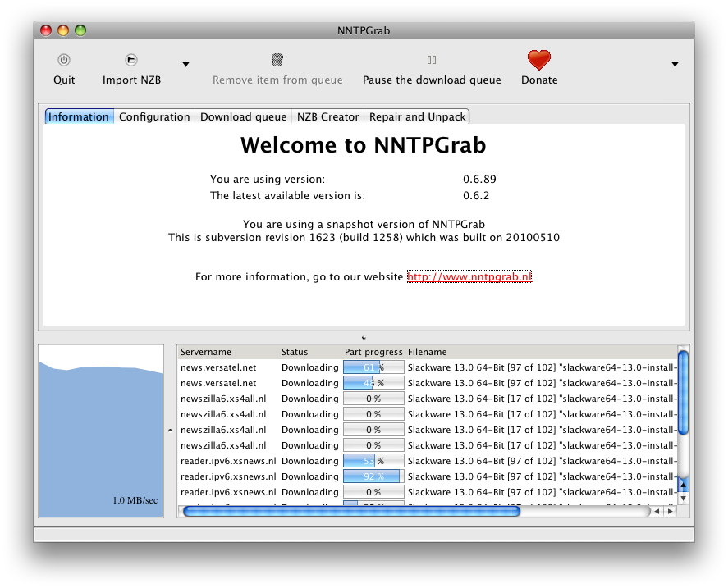This screenshot has height=588, width=728.
Task: Open the dropdown arrow beside Import NZB
Action: 185,64
